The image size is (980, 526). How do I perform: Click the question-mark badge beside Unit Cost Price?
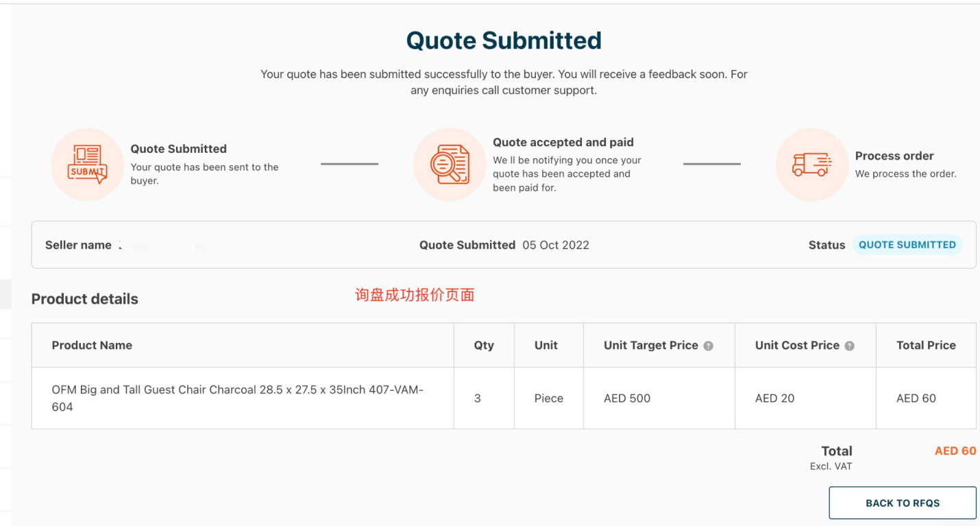[849, 345]
